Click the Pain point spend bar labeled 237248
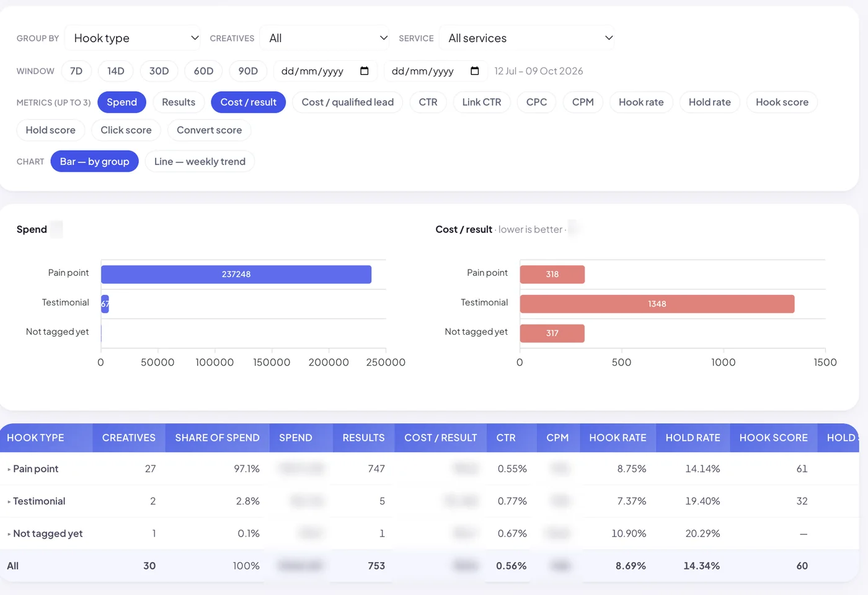Image resolution: width=868 pixels, height=595 pixels. click(236, 275)
